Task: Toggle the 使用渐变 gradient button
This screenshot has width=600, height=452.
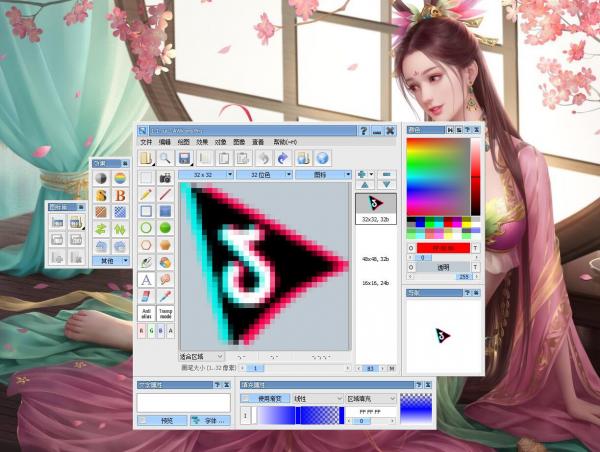Action: pos(264,398)
